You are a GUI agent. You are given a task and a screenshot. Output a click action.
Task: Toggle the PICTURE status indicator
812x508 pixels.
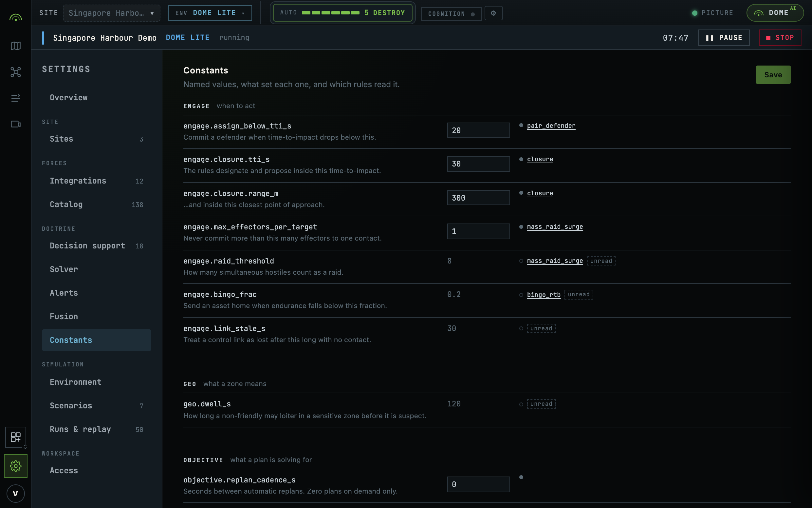click(x=712, y=13)
